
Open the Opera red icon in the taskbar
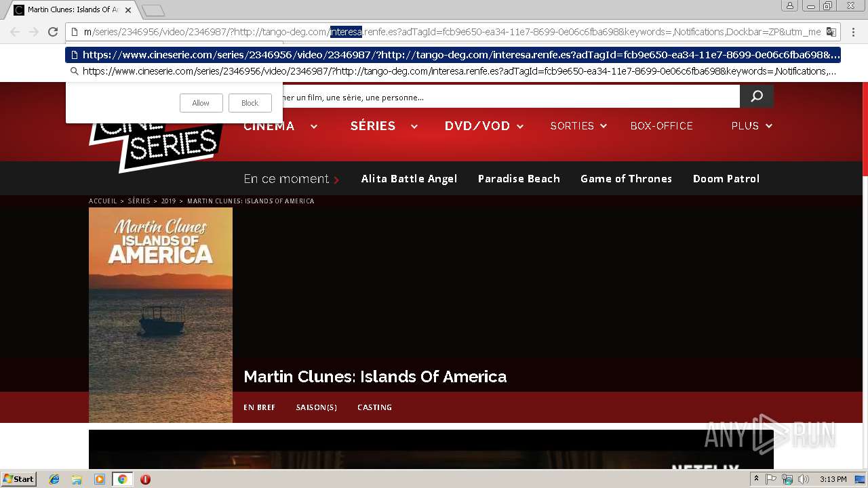pyautogui.click(x=145, y=479)
